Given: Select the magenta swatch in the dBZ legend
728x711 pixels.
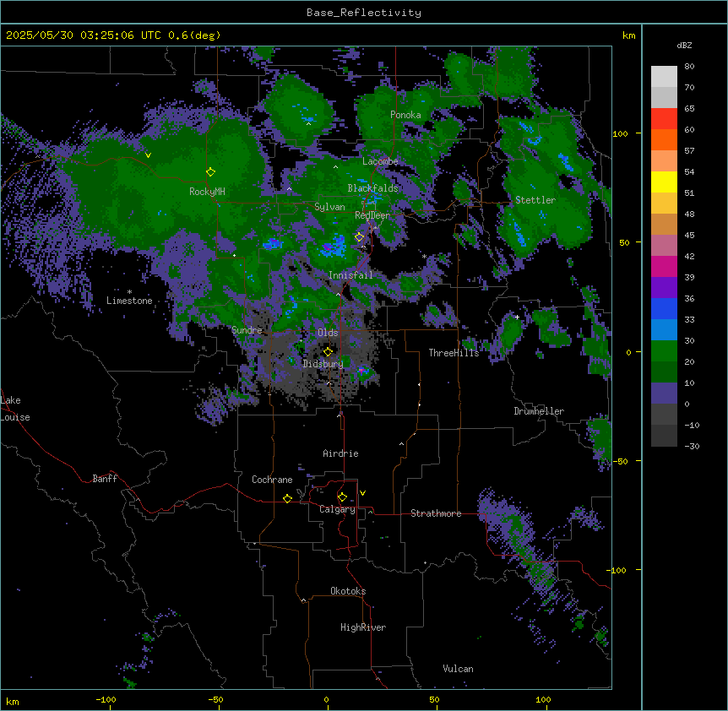Looking at the screenshot, I should (664, 266).
